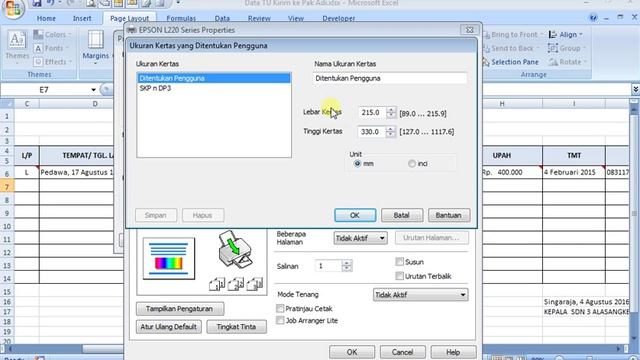
Task: Switch to the View ribbon tab
Action: (296, 18)
